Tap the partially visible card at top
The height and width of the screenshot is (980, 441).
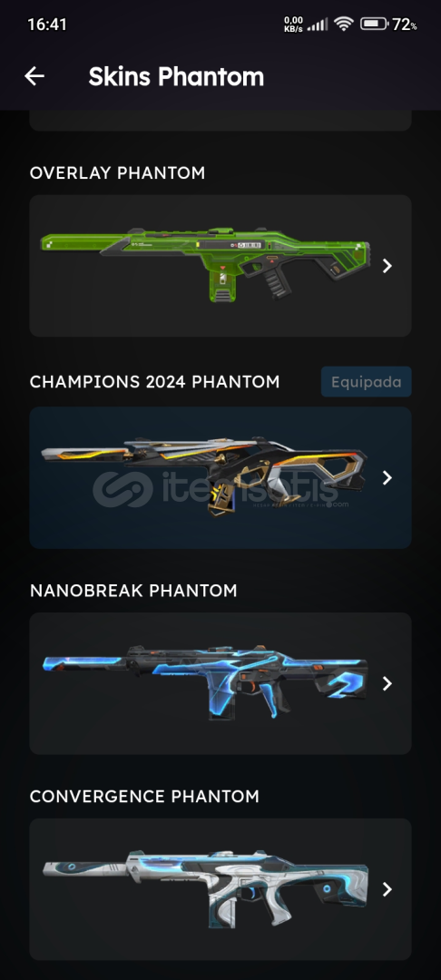tap(220, 121)
